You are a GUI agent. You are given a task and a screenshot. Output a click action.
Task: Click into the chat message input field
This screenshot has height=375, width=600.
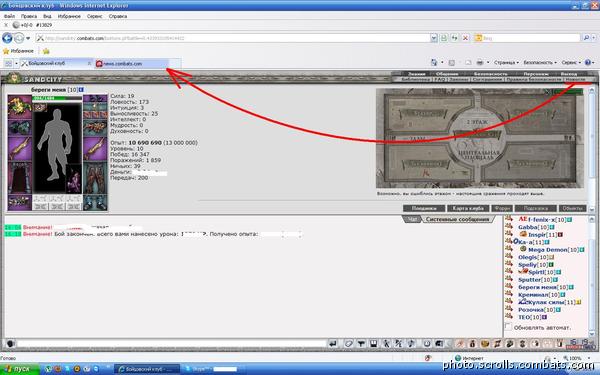171,344
